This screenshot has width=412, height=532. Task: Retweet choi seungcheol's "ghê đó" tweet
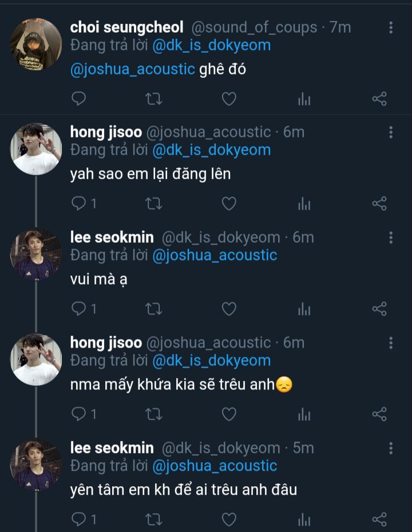coord(154,99)
